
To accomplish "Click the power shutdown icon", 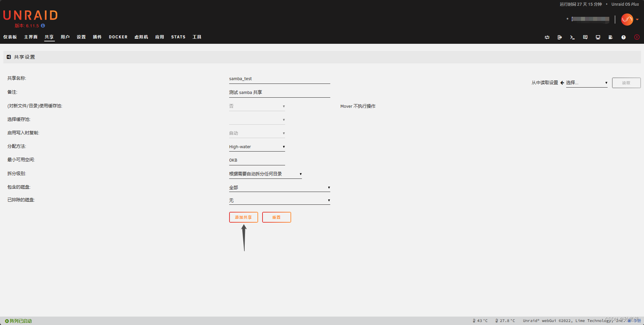I will pos(637,37).
